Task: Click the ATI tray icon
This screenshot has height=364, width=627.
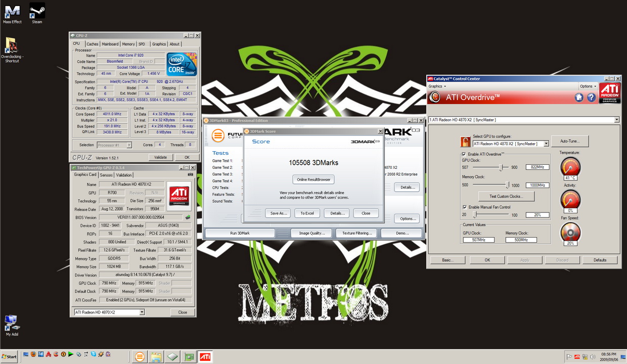Action: pyautogui.click(x=577, y=357)
